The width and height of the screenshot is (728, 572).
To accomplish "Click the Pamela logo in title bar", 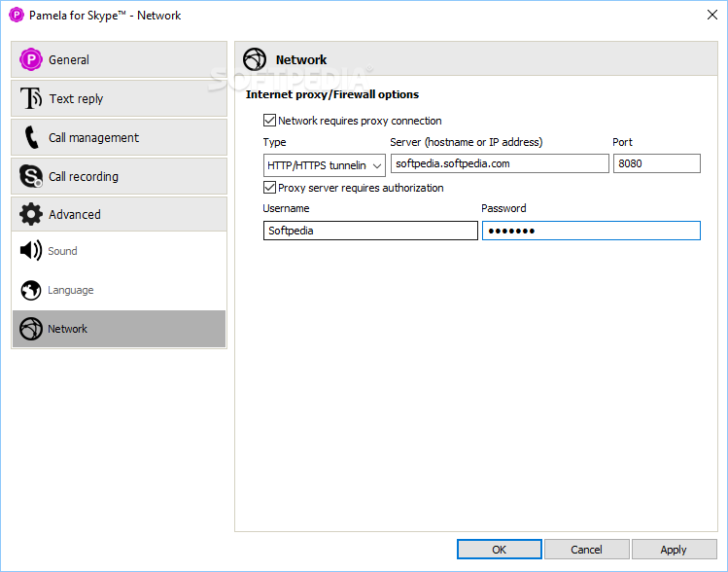I will 17,15.
